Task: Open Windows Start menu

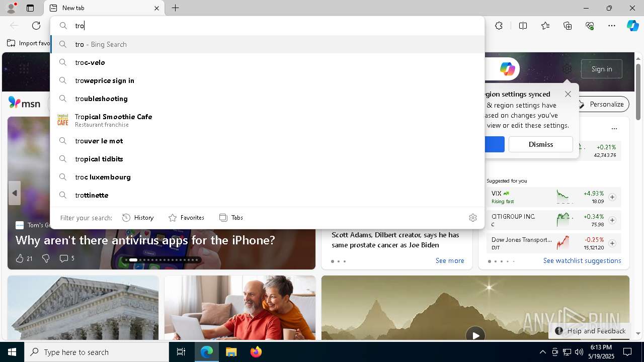Action: (12, 352)
